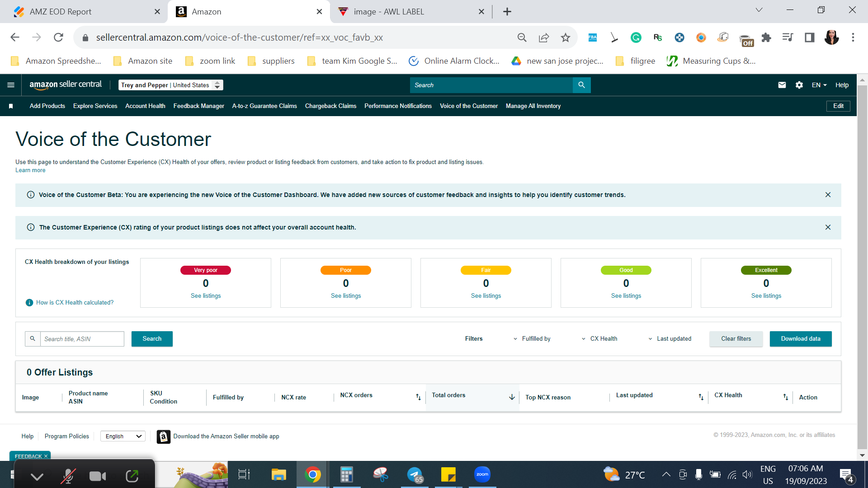868x488 pixels.
Task: Open Chrome zoom magnifier in address bar
Action: tap(522, 38)
